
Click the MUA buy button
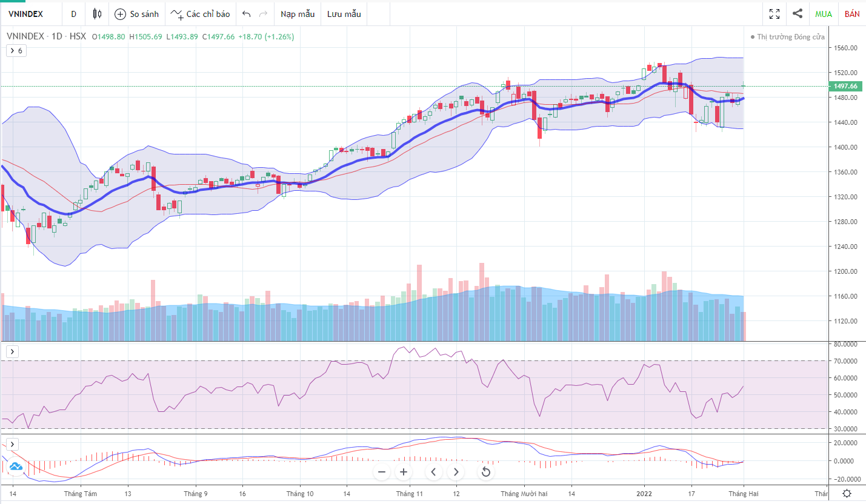click(x=824, y=13)
